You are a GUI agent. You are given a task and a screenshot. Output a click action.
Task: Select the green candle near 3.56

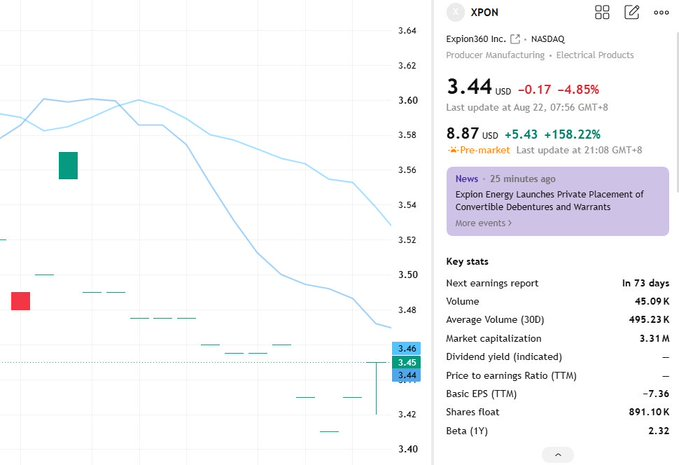click(x=68, y=165)
